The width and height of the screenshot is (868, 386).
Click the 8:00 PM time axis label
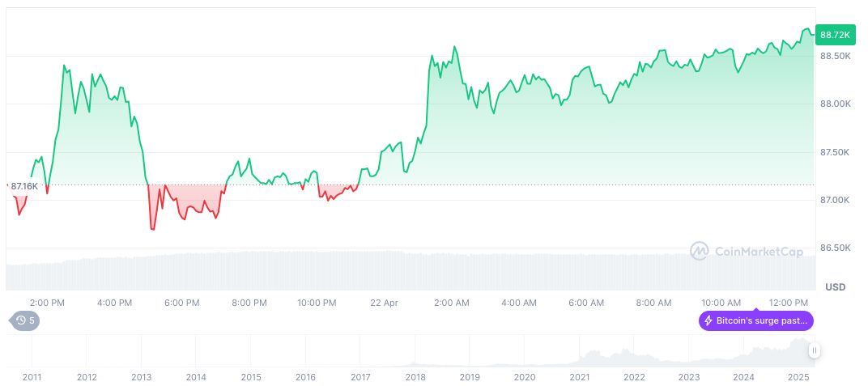249,303
